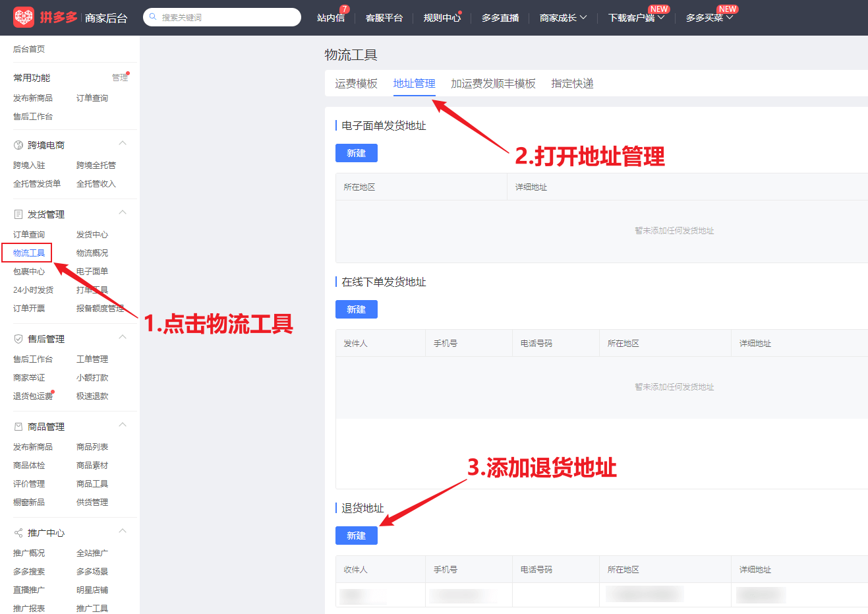Open the 下载客户端 dropdown menu
The image size is (868, 614).
click(636, 18)
